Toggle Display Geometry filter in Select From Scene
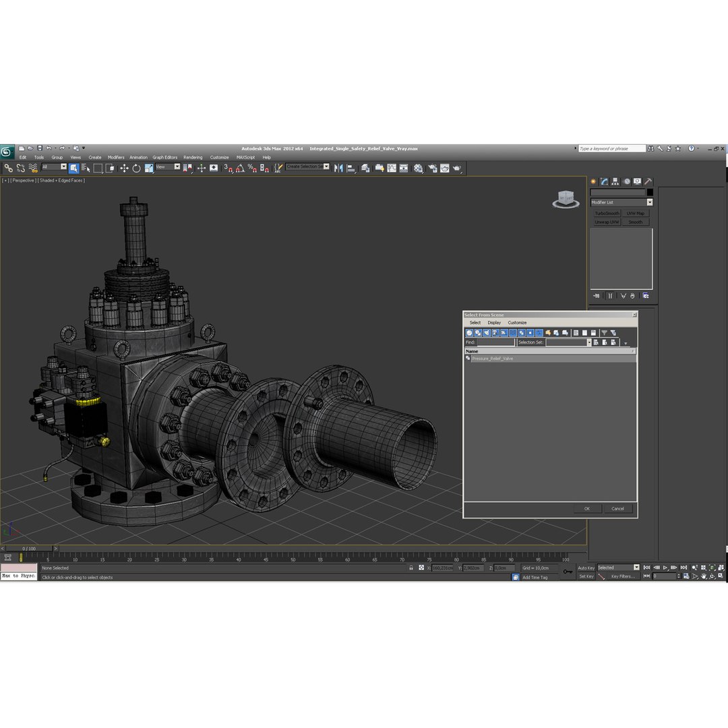 pyautogui.click(x=469, y=333)
